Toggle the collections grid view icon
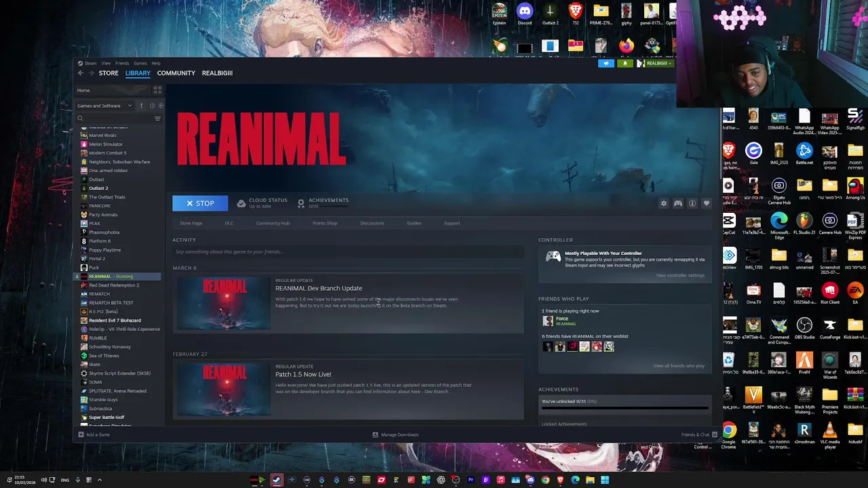 coord(157,90)
